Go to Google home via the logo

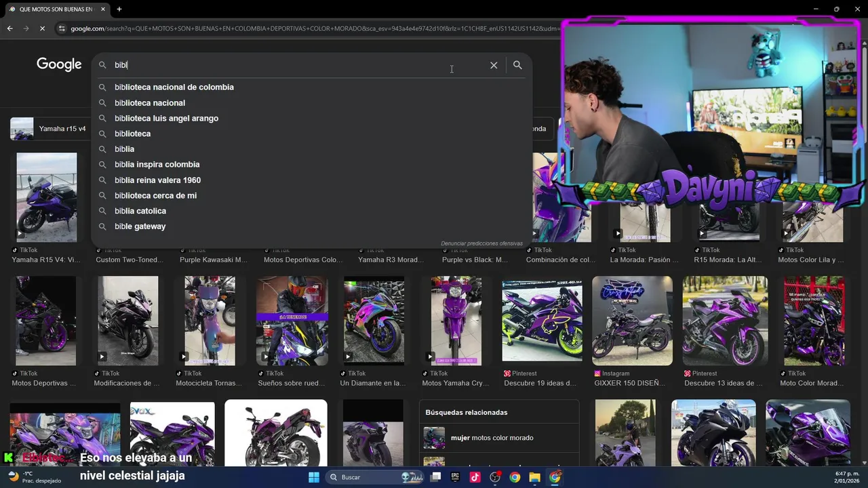click(x=59, y=64)
